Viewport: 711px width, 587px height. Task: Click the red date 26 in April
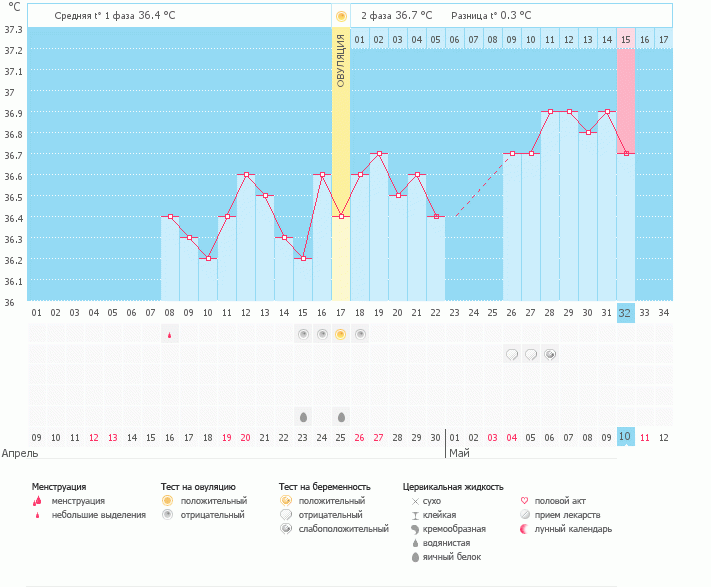click(359, 438)
